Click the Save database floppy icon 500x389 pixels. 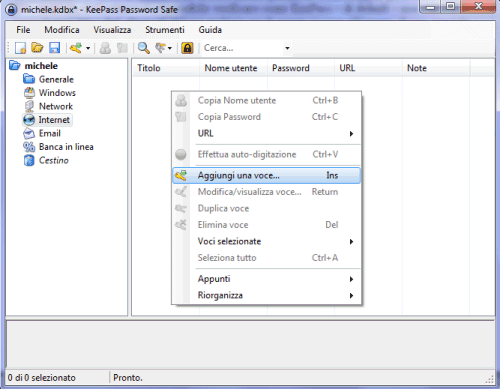(55, 48)
